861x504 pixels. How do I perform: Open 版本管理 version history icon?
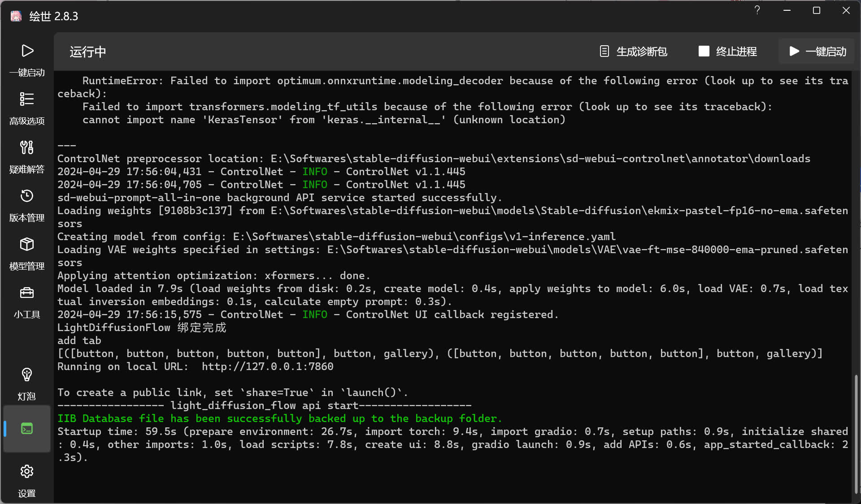pyautogui.click(x=27, y=196)
